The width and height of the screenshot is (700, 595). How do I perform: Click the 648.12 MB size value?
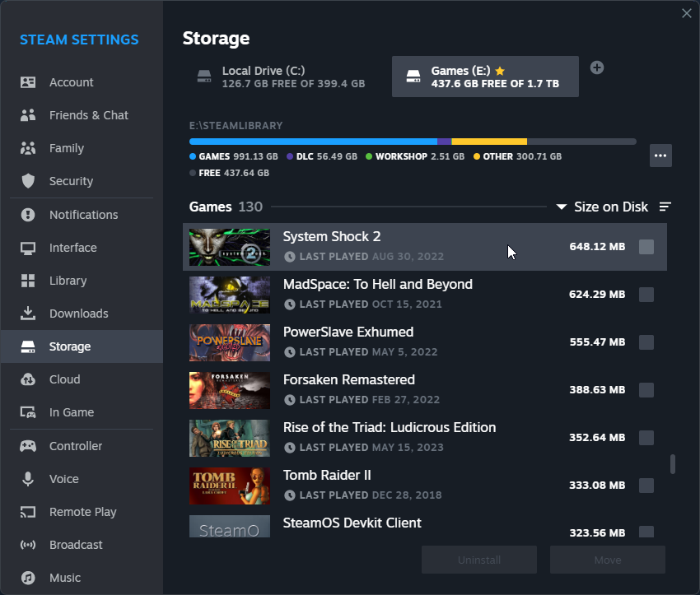click(x=597, y=247)
